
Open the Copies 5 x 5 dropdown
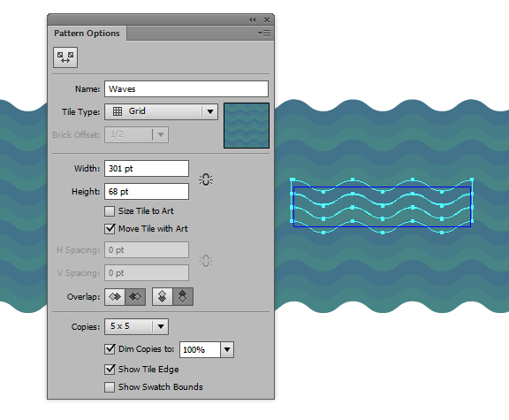tap(136, 326)
